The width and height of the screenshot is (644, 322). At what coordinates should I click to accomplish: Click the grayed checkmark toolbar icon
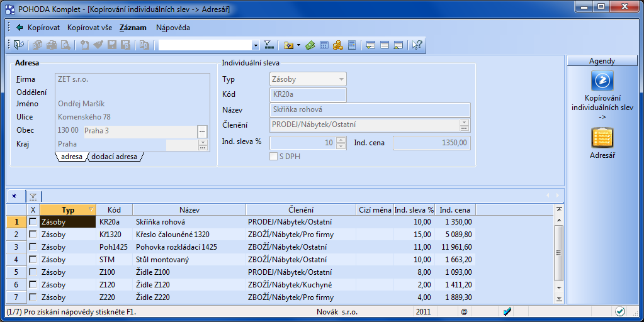98,45
